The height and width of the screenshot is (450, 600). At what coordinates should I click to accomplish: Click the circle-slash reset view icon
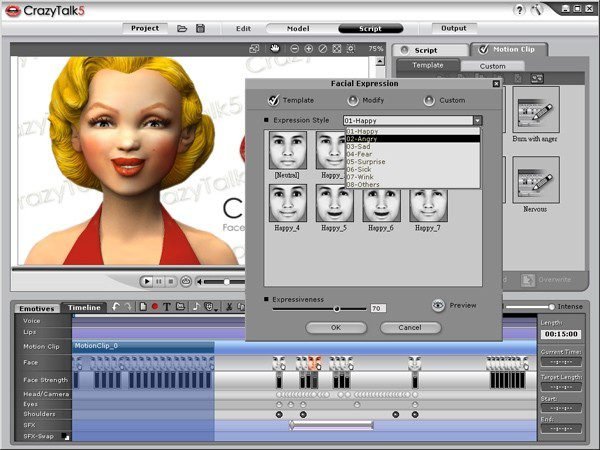click(x=323, y=49)
